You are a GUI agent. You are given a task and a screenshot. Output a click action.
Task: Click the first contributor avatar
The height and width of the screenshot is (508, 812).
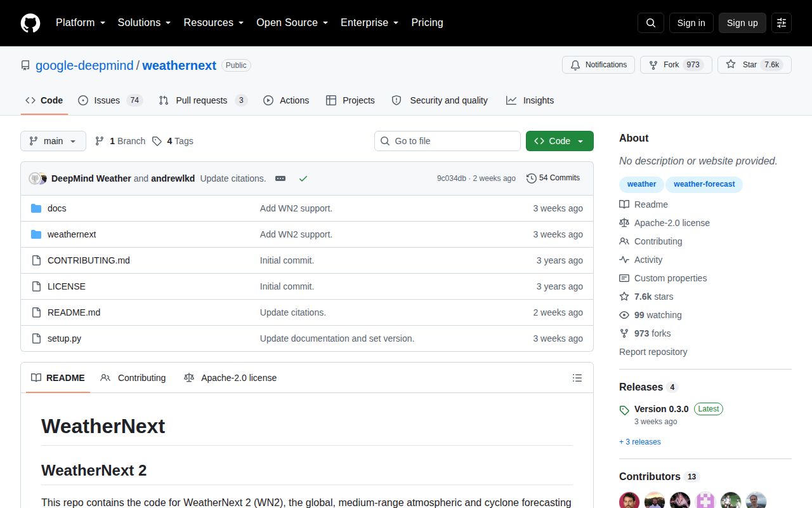click(x=629, y=501)
